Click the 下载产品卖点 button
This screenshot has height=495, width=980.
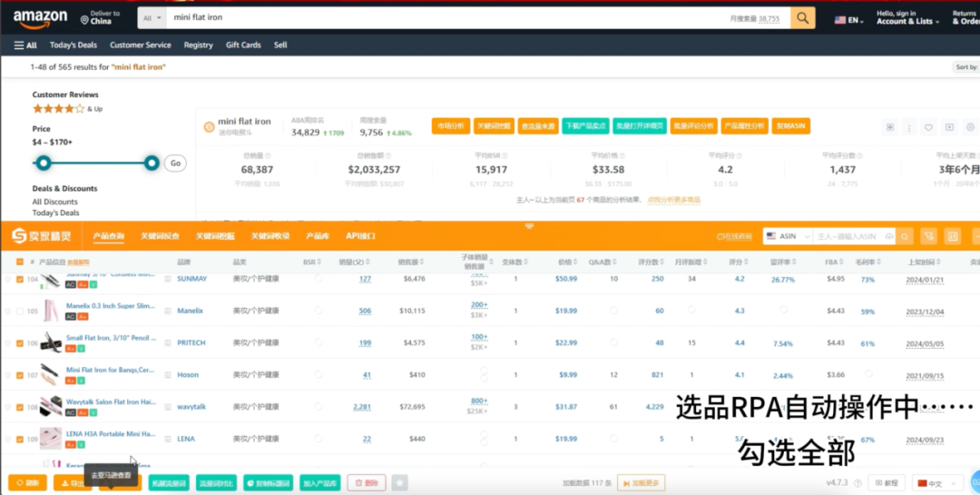584,125
